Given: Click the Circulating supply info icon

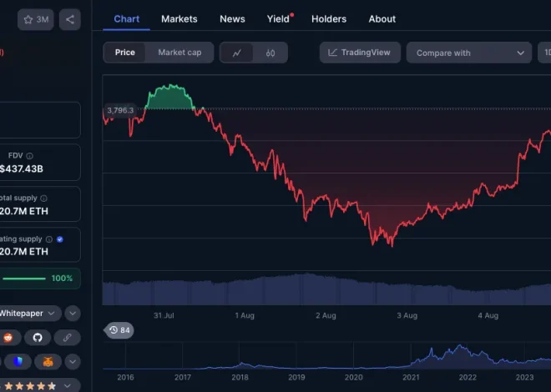Looking at the screenshot, I should (49, 239).
